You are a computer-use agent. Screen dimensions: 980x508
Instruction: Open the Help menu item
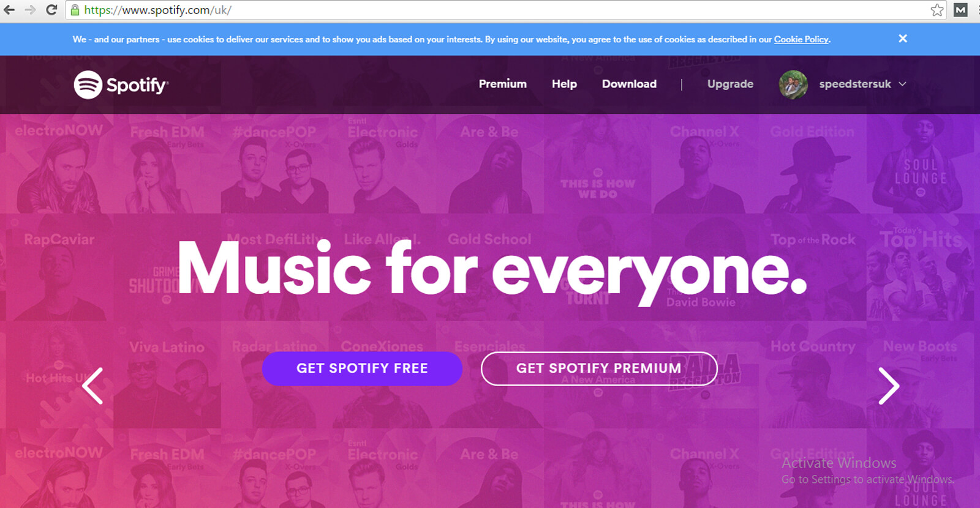click(564, 84)
